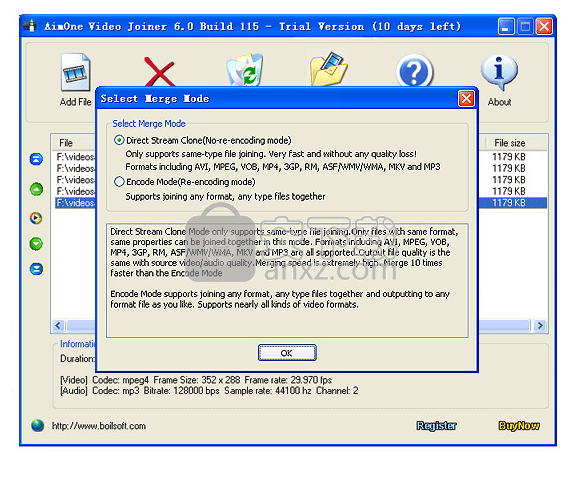586x487 pixels.
Task: Click the move up green arrow icon
Action: pos(36,189)
